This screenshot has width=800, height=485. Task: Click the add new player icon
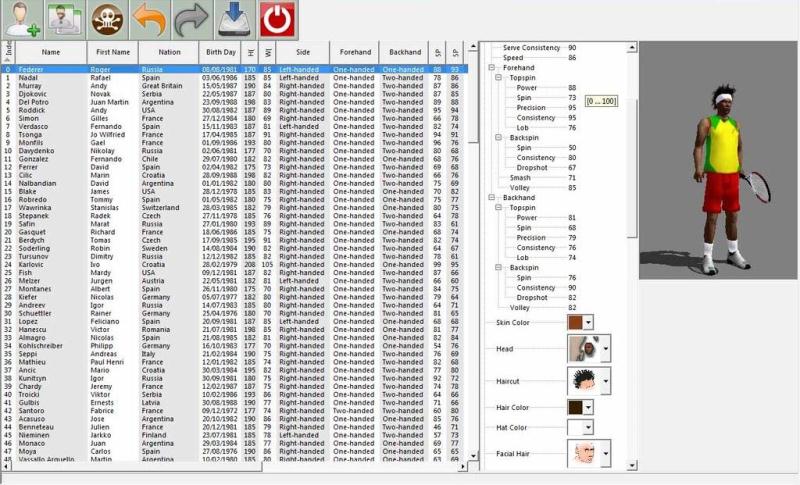click(21, 20)
